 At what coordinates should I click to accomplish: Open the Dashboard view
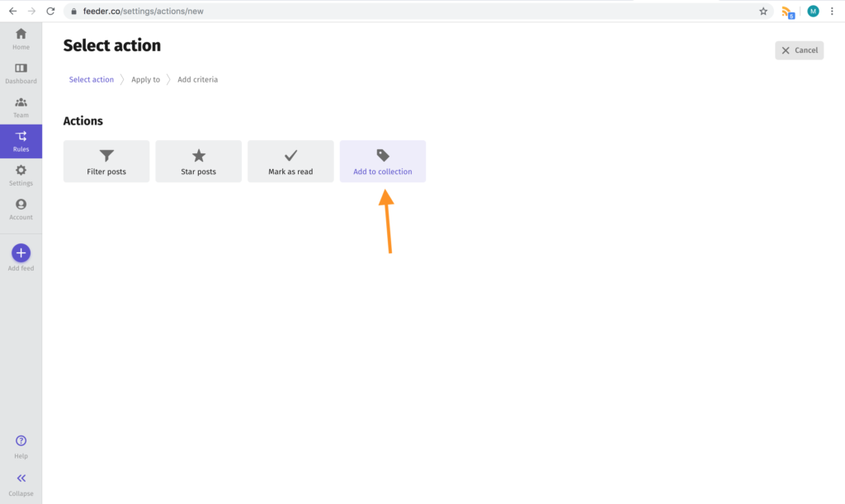(21, 73)
